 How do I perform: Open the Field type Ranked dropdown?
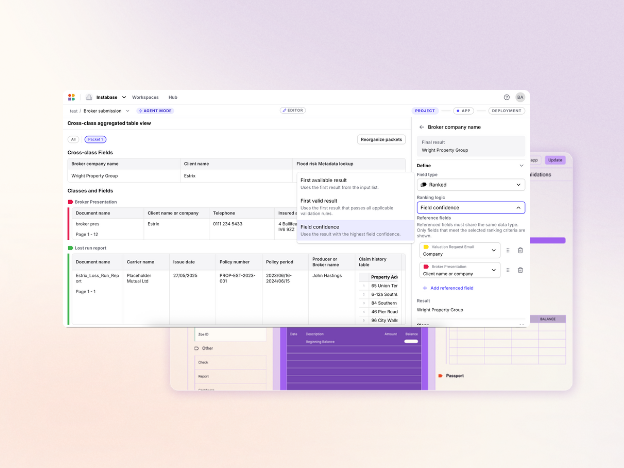(x=471, y=185)
